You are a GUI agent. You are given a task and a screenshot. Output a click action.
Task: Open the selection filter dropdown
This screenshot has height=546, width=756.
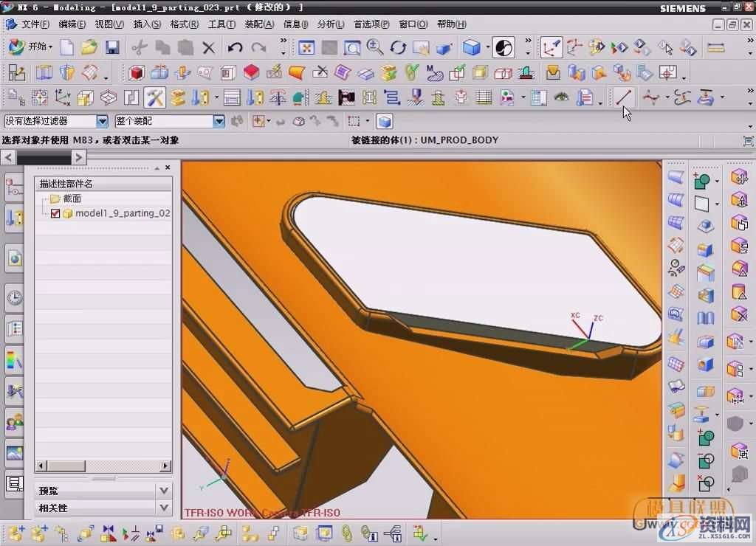[x=102, y=121]
